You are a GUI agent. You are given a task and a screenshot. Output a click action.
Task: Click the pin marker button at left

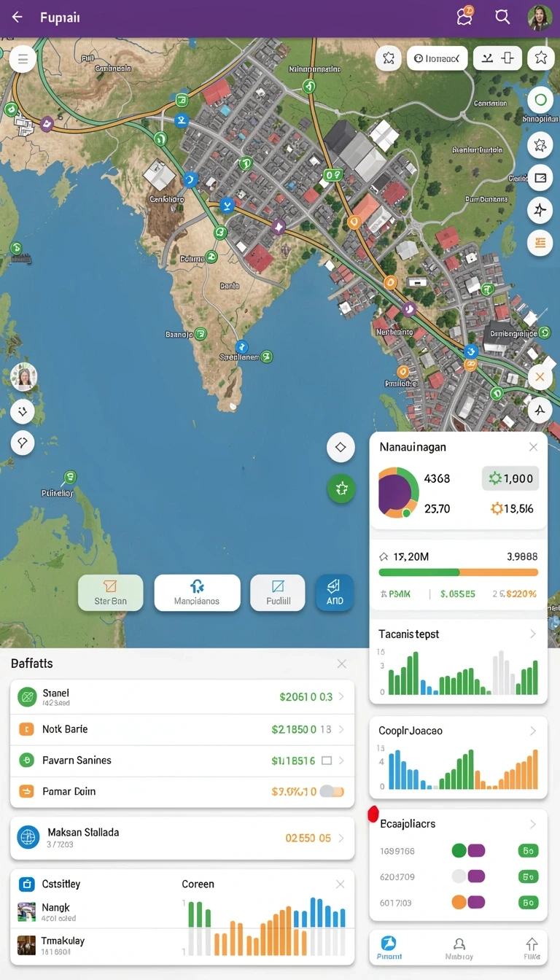tap(23, 443)
